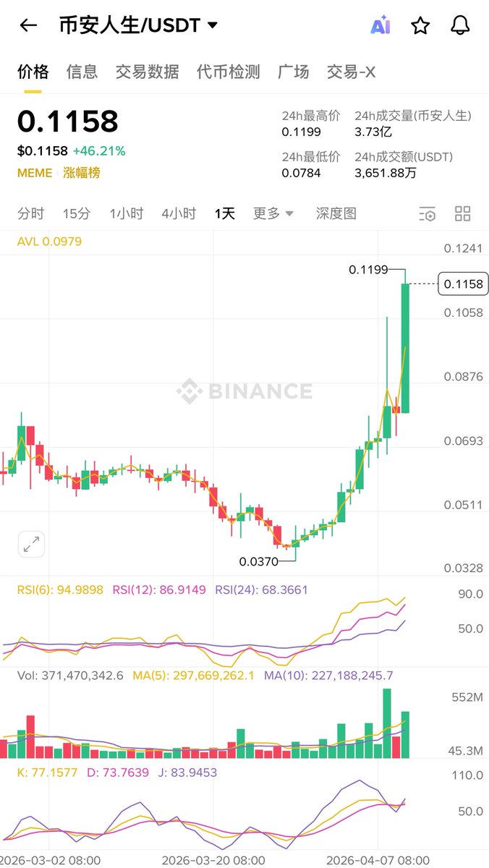This screenshot has width=489, height=868.
Task: Open the AI assistant icon
Action: coord(380,25)
